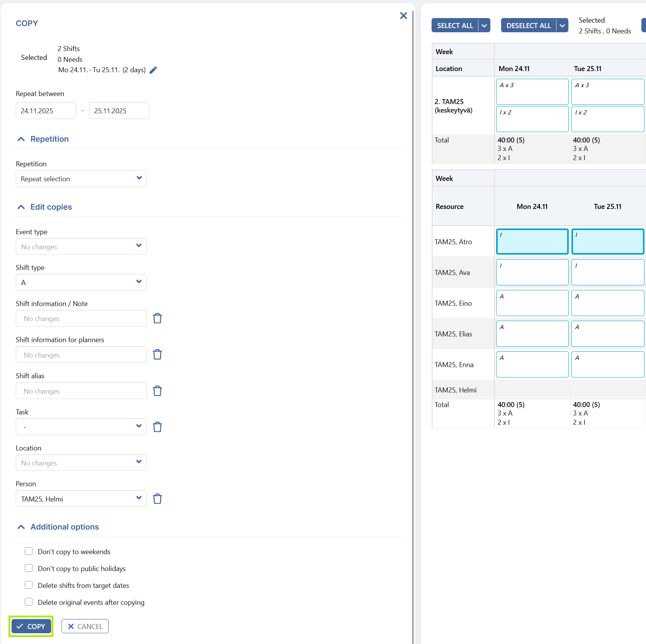Click the Edit copies heading text
The width and height of the screenshot is (646, 644).
[51, 207]
